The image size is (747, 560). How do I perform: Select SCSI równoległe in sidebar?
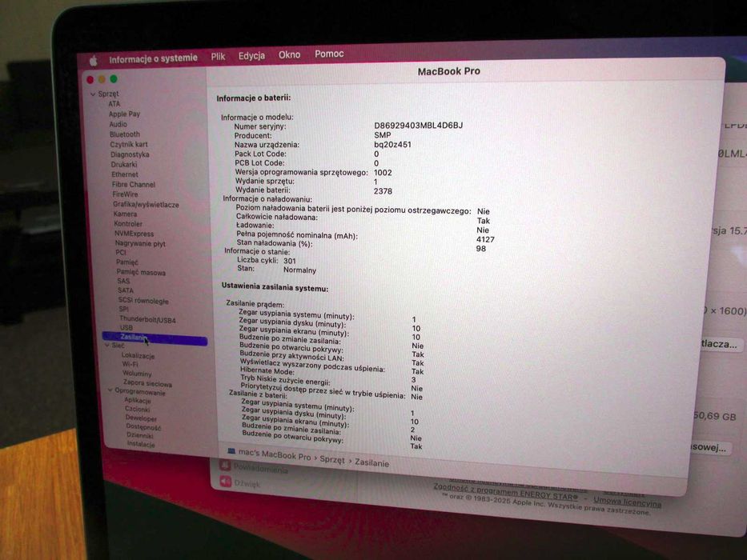143,301
